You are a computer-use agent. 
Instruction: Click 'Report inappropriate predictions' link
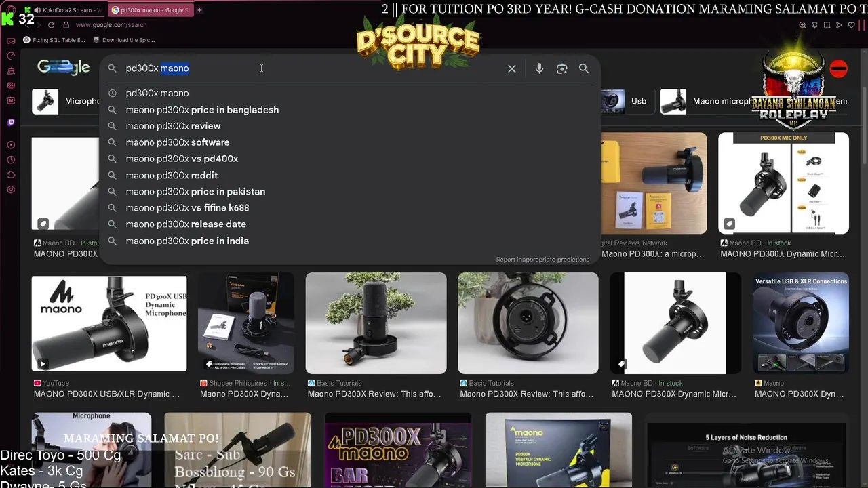pos(542,260)
